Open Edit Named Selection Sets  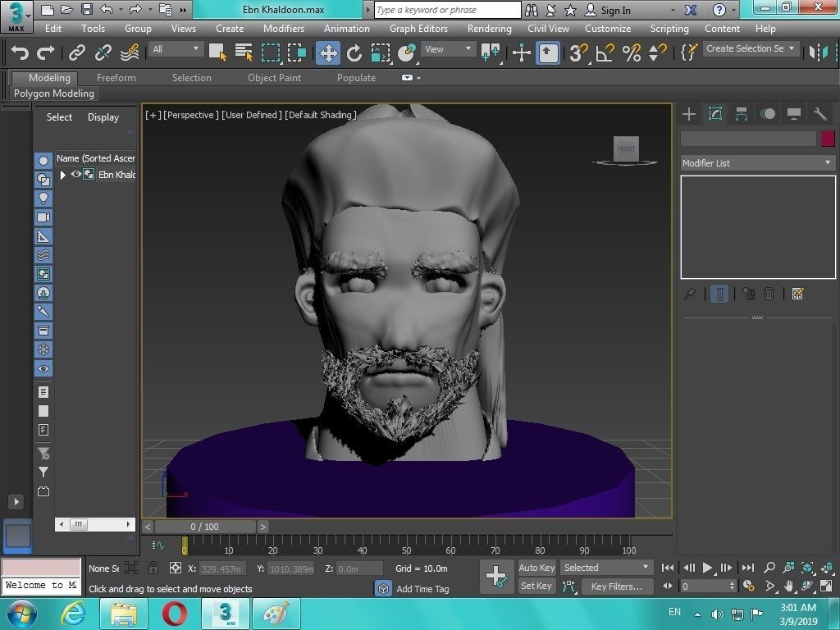pos(688,52)
